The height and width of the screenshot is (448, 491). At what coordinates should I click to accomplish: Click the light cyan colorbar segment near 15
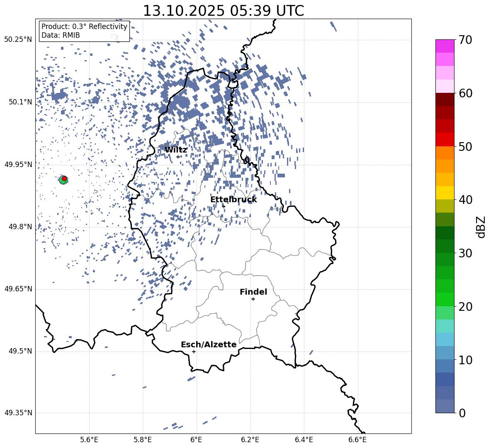tap(445, 326)
